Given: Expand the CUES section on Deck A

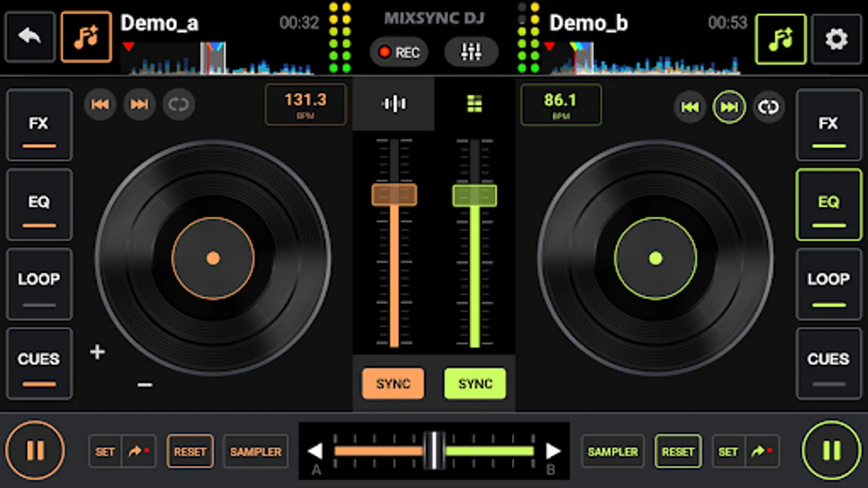Looking at the screenshot, I should pyautogui.click(x=39, y=362).
